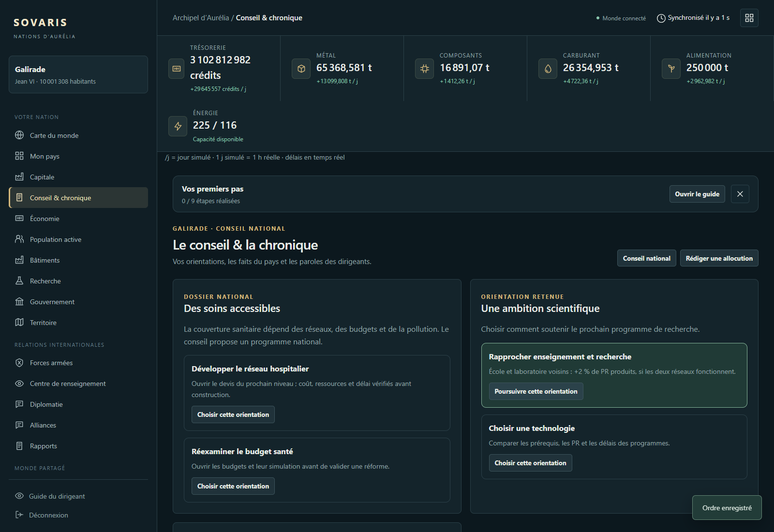The image size is (774, 532).
Task: Click Rédiger une allocution button
Action: (x=719, y=258)
